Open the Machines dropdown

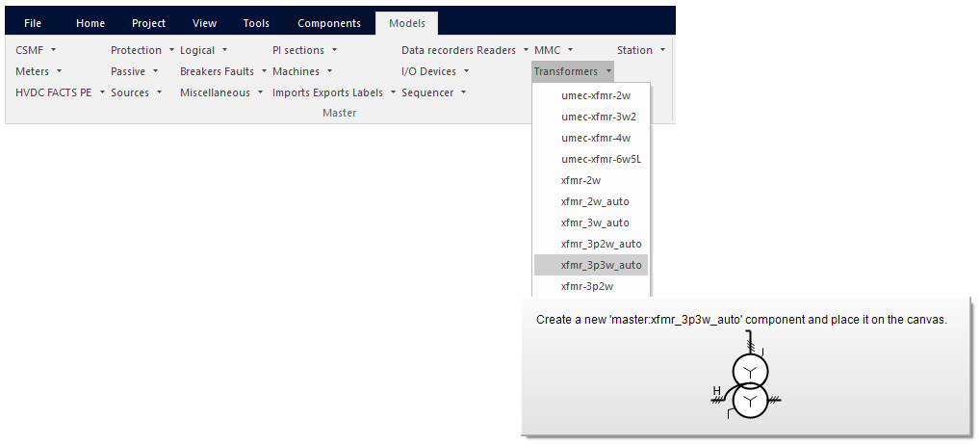(302, 71)
